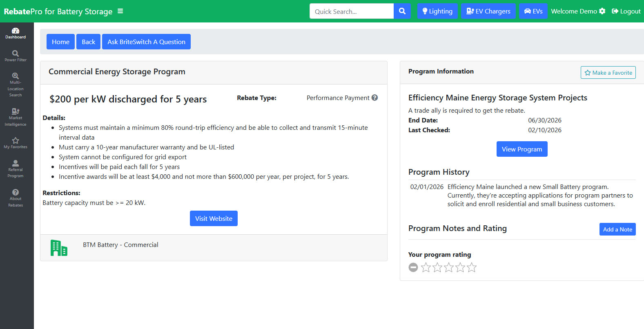644x329 pixels.
Task: Toggle the hamburger sidebar menu icon
Action: [x=120, y=11]
